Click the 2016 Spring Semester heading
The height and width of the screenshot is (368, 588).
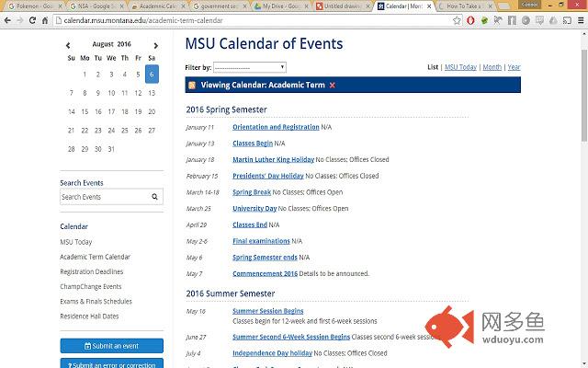point(227,109)
